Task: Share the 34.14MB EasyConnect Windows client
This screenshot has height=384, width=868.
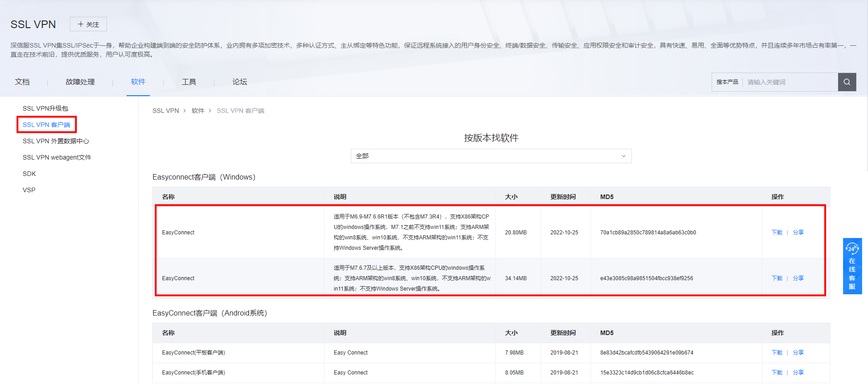Action: (x=798, y=278)
